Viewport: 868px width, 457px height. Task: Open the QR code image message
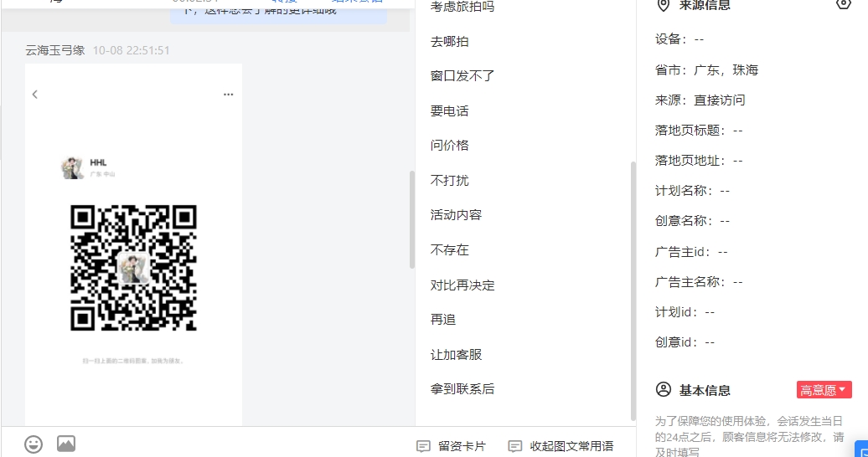pos(133,244)
